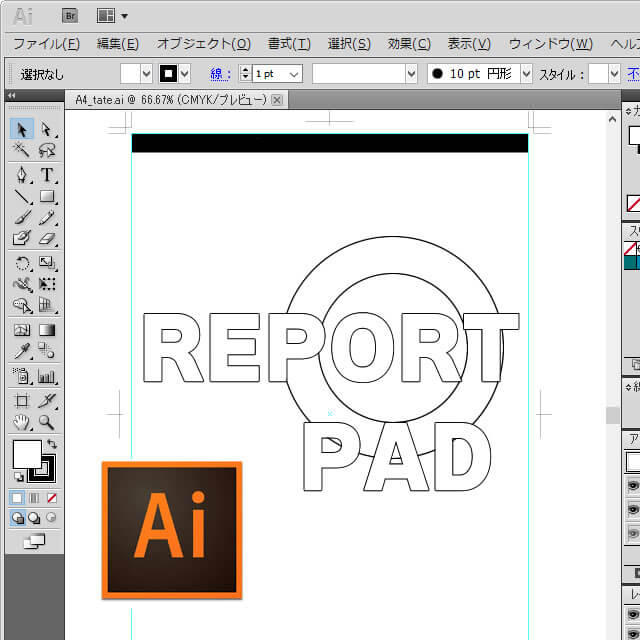The image size is (640, 640).
Task: Launch Adobe Bridge from the Br icon
Action: [70, 15]
